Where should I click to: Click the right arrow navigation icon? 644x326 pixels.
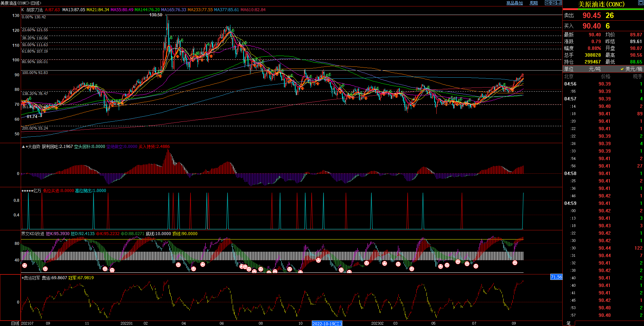click(x=553, y=3)
